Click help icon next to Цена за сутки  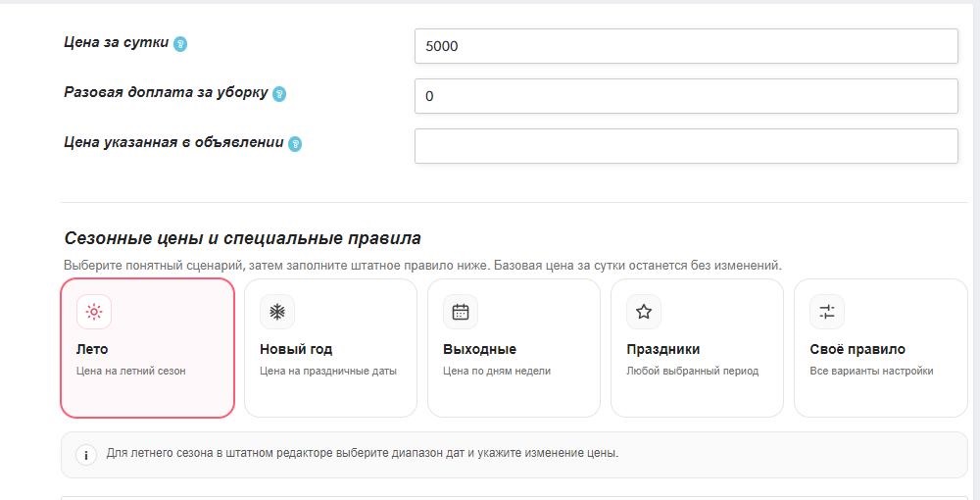[180, 44]
